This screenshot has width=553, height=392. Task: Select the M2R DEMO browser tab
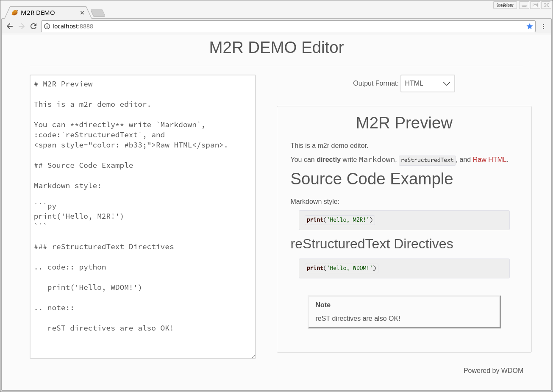tap(47, 13)
